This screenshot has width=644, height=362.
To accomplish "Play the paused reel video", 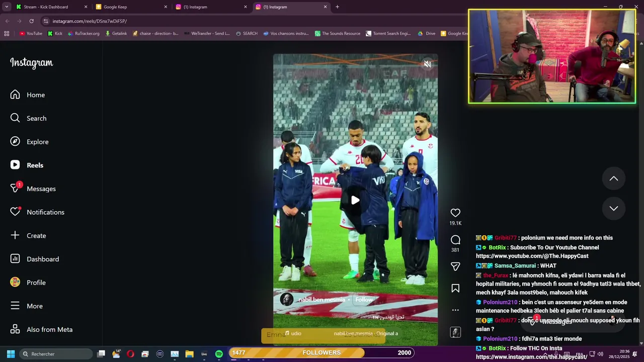I will pyautogui.click(x=355, y=200).
